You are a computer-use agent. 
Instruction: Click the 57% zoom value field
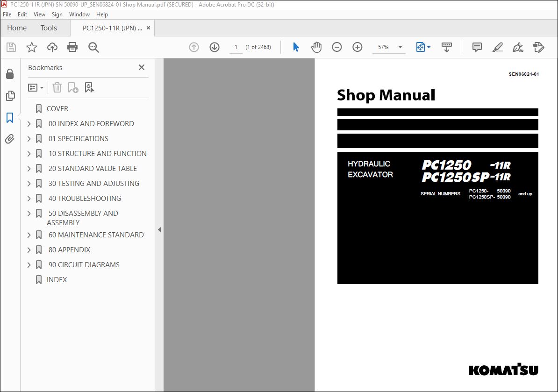(383, 47)
